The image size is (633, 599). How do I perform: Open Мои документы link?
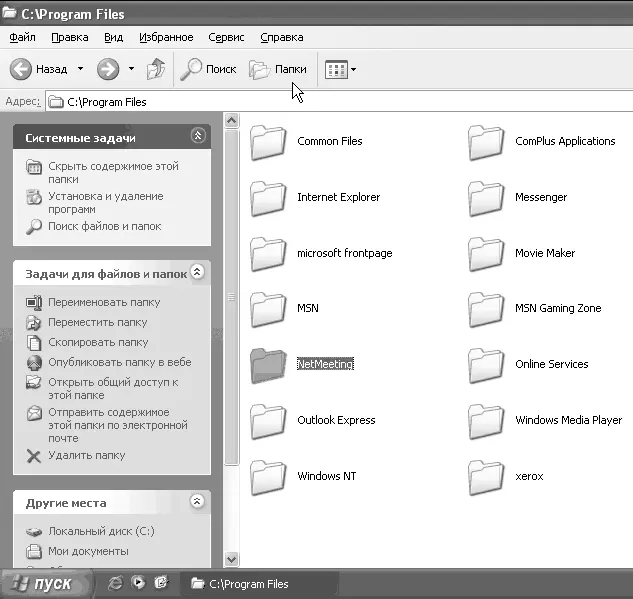[x=88, y=551]
